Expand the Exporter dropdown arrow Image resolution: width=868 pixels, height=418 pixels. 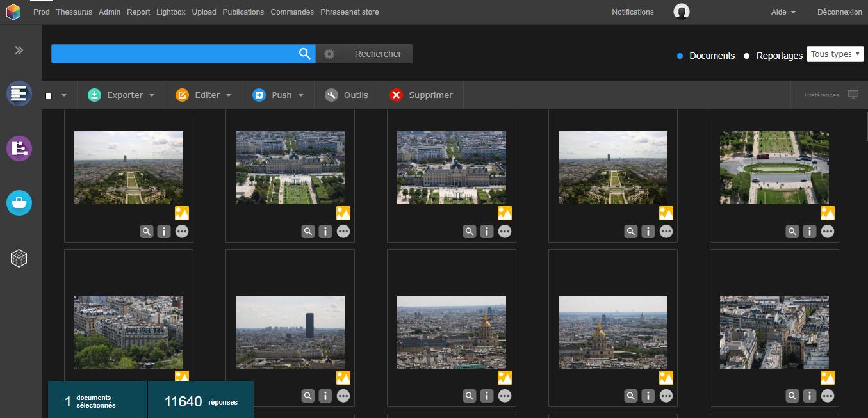pyautogui.click(x=152, y=95)
